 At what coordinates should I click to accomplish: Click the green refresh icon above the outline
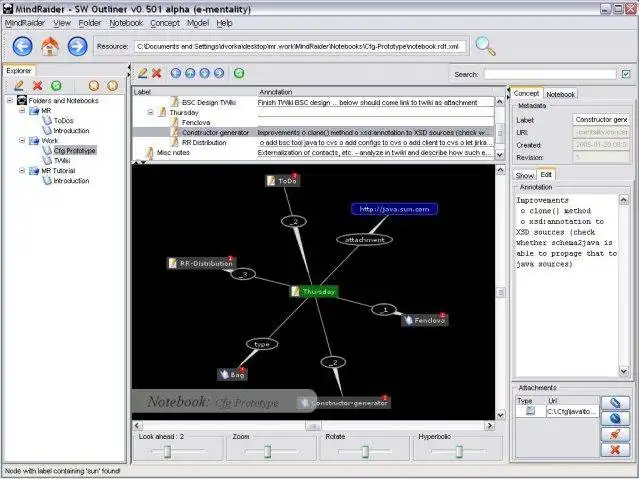click(239, 73)
